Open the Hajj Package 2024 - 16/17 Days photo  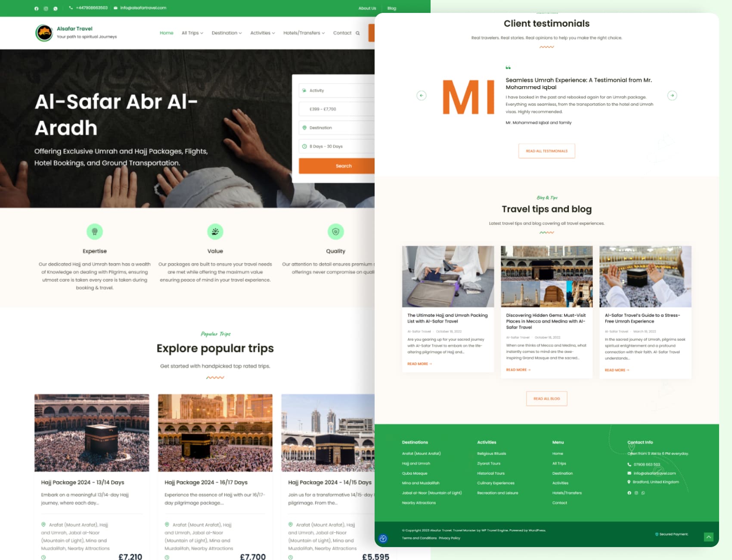[215, 432]
